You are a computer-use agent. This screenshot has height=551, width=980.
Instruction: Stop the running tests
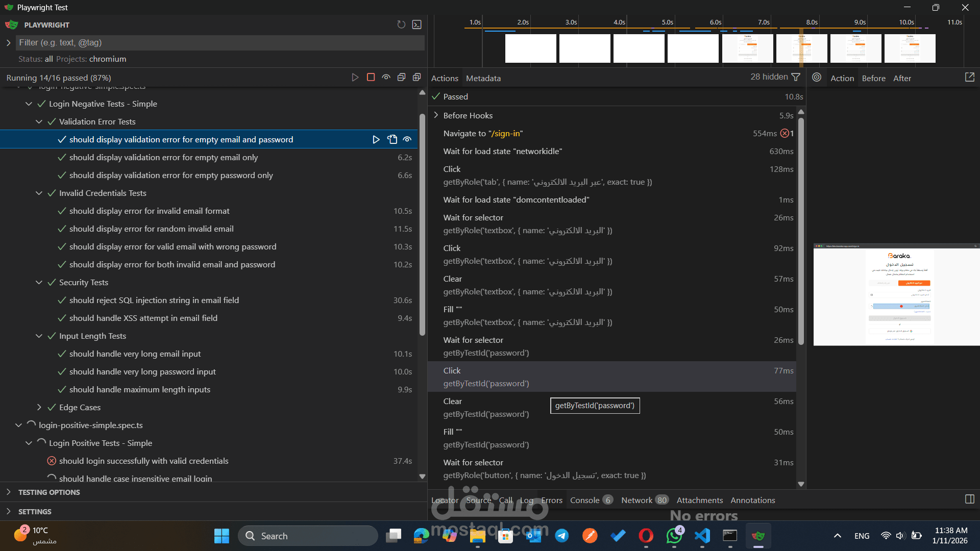point(371,78)
